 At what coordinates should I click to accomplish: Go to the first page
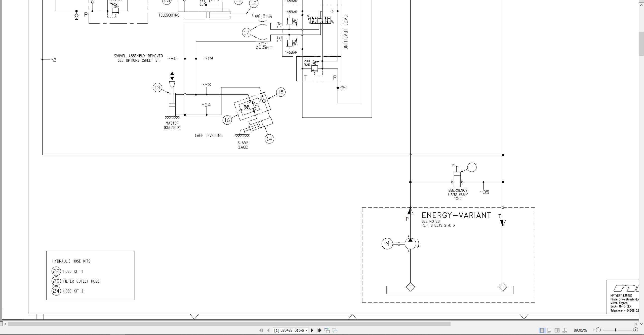tap(261, 330)
